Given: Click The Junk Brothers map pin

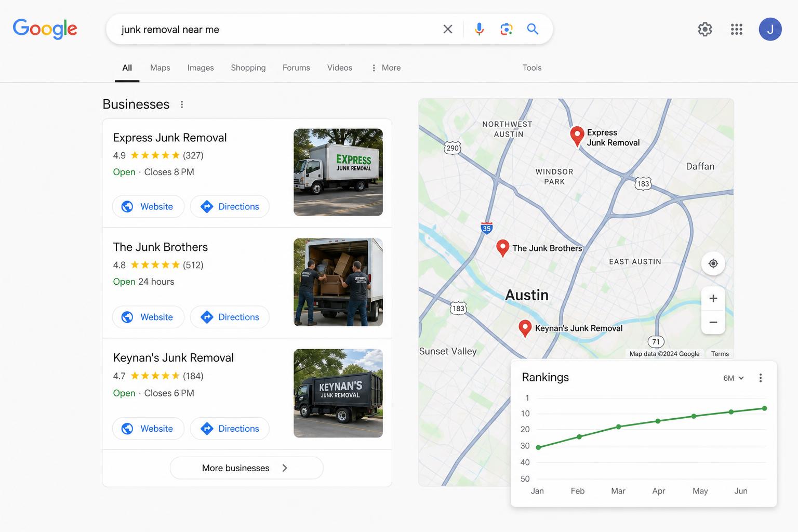Looking at the screenshot, I should tap(502, 247).
